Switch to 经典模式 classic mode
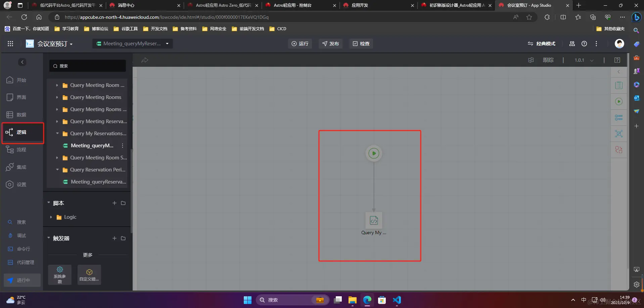 (x=542, y=44)
